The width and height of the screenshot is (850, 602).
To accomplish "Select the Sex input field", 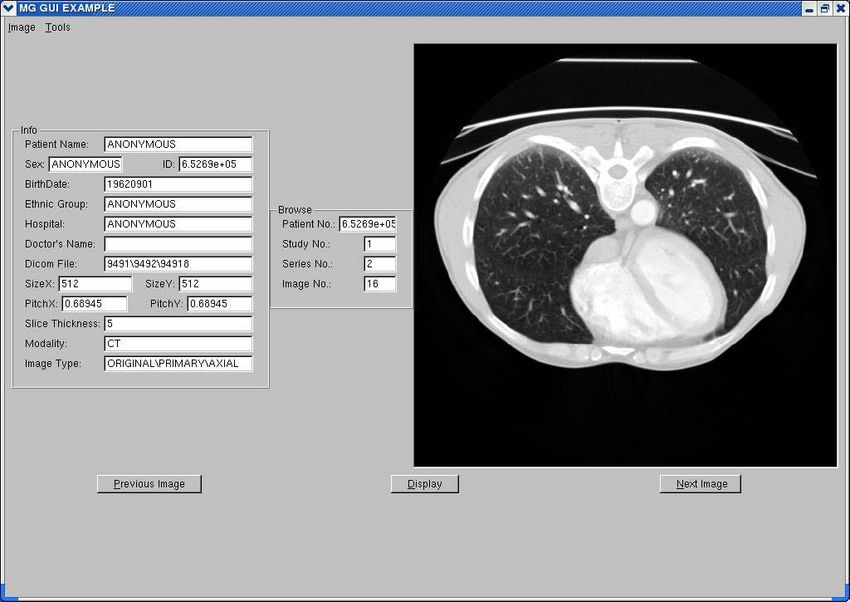I will coord(85,164).
